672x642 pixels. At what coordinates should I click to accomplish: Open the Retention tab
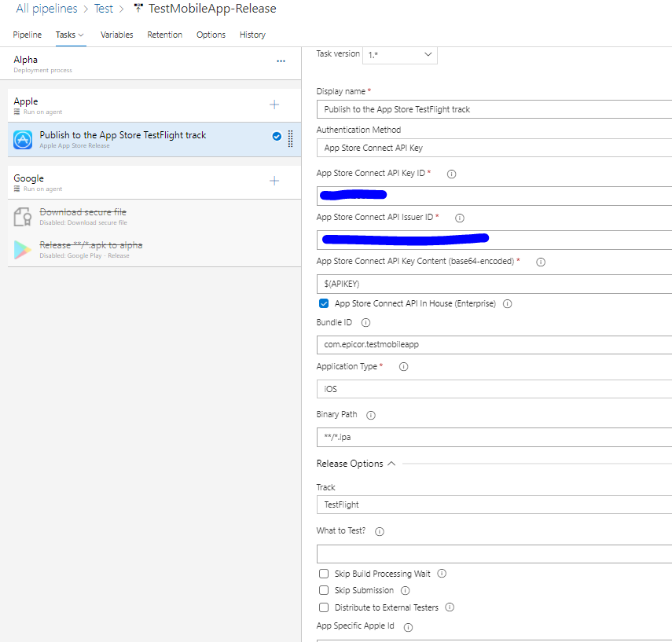pyautogui.click(x=164, y=35)
